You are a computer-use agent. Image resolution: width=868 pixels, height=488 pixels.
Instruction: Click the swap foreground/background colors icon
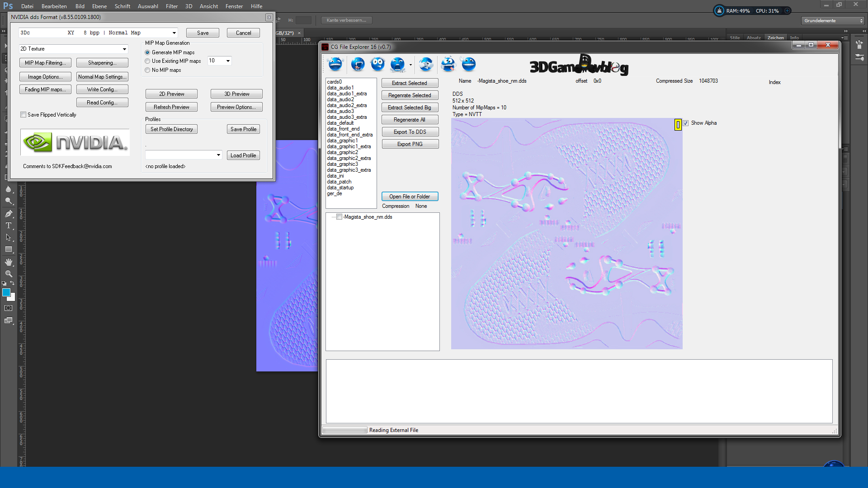[12, 283]
